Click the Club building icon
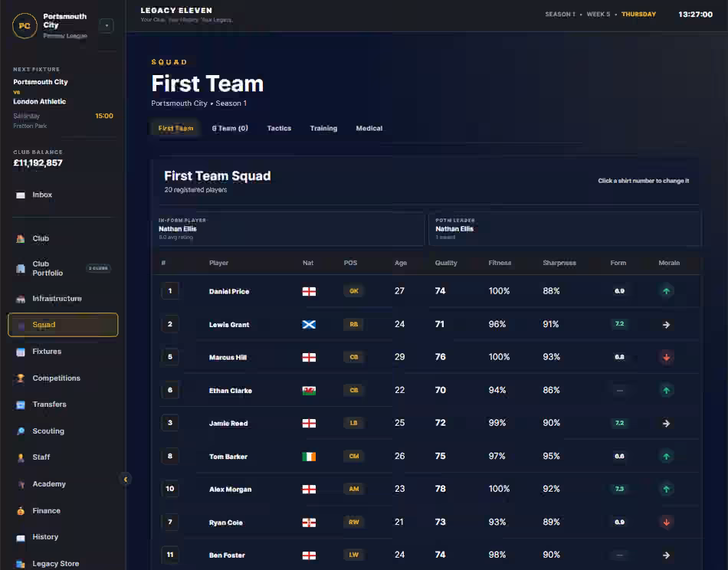The image size is (728, 570). coord(21,238)
